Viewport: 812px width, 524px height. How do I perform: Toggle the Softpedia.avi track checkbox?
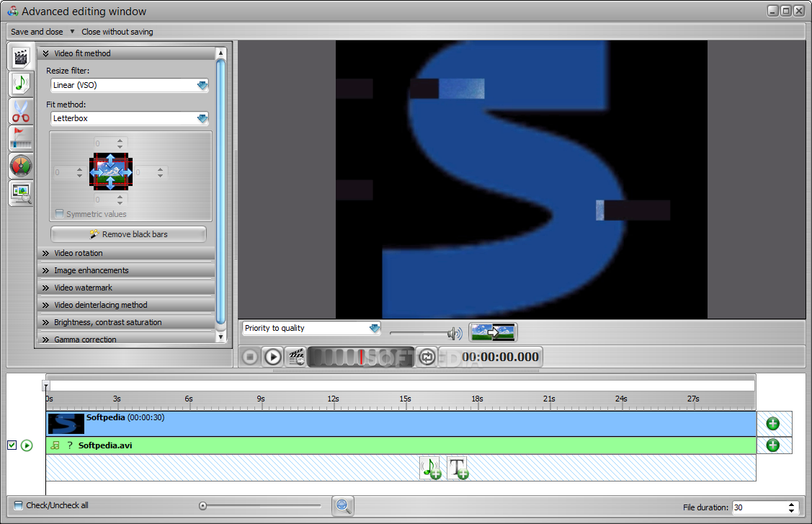point(12,445)
